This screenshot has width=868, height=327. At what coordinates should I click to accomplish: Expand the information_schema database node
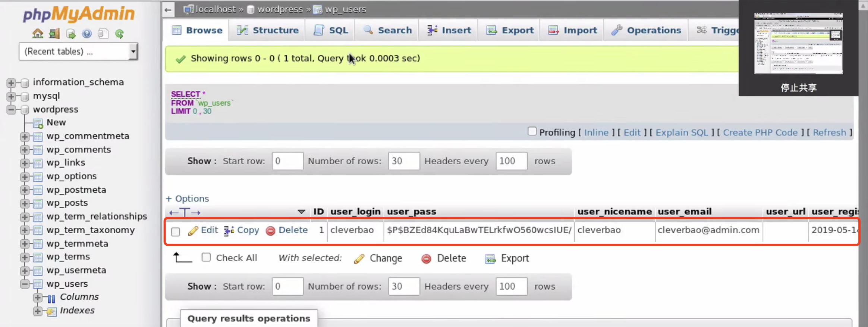(11, 82)
